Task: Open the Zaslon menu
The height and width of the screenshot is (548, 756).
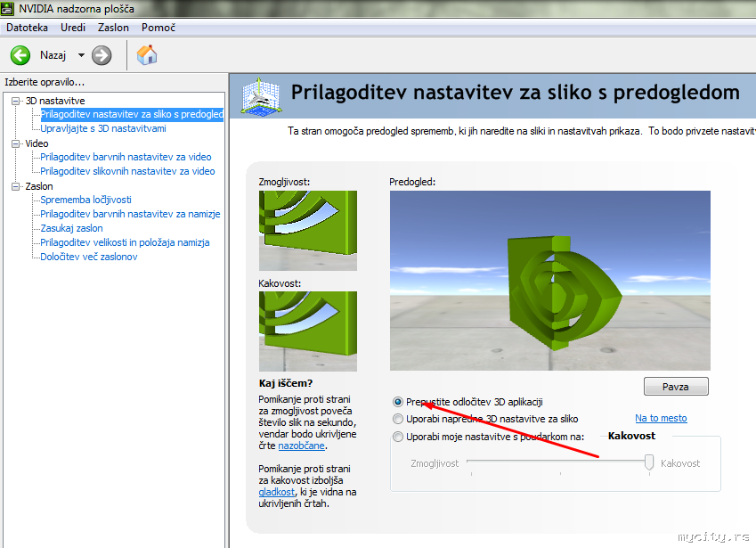Action: 113,28
